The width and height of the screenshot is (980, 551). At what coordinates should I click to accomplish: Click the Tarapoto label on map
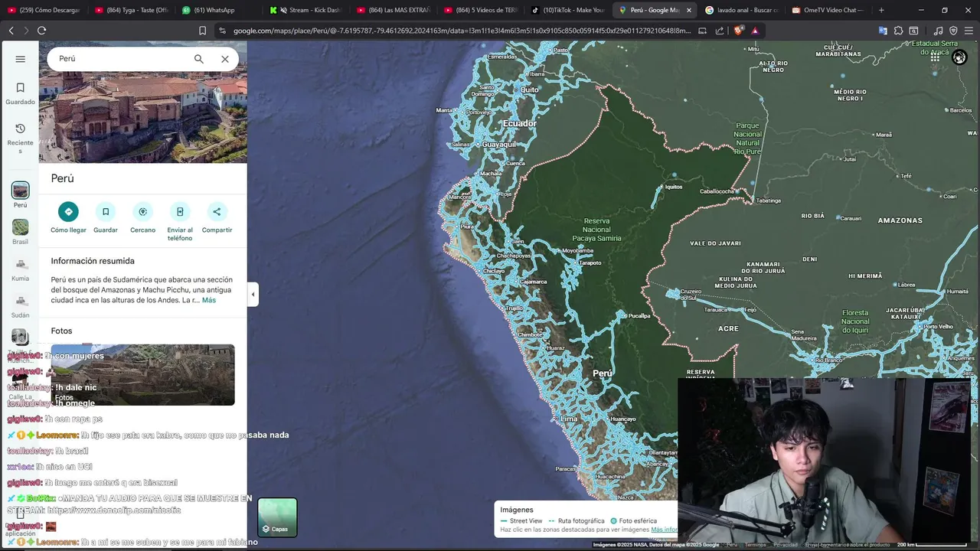(590, 262)
